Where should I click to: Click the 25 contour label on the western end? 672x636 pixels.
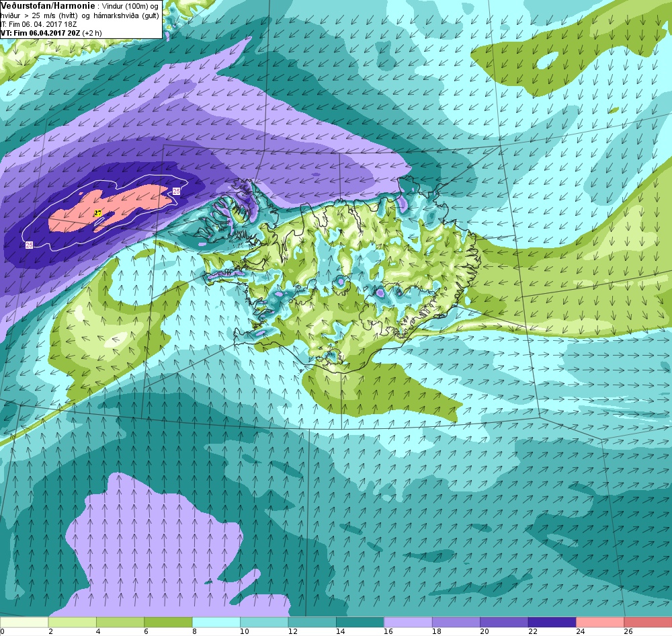pos(29,245)
